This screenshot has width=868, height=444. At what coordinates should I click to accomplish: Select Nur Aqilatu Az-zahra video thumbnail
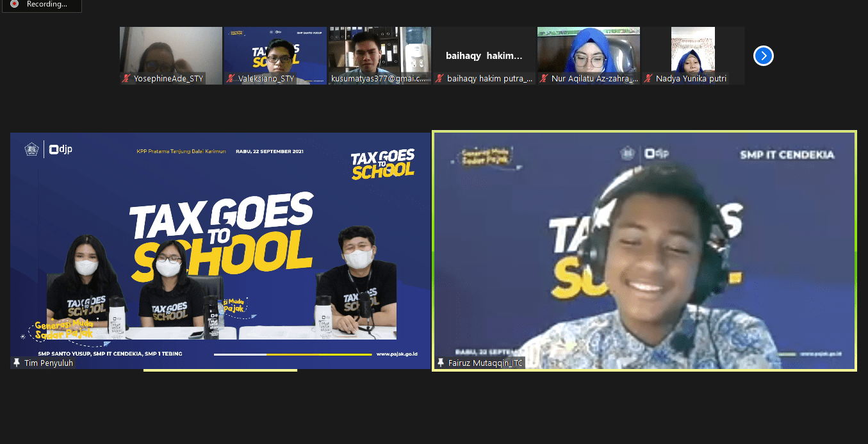point(588,51)
